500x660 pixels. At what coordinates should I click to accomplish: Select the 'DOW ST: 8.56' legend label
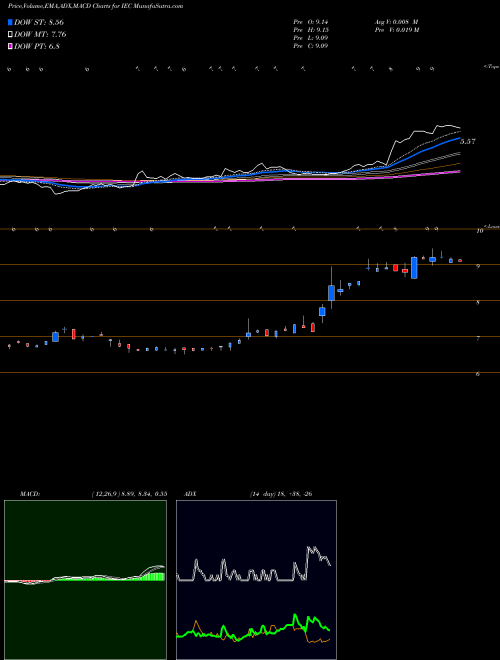[39, 22]
